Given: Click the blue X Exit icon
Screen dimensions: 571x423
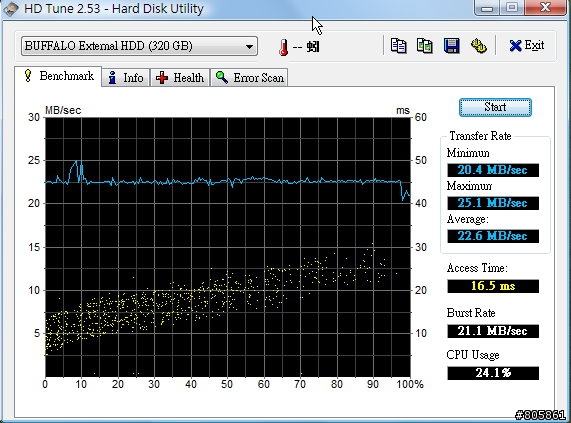Looking at the screenshot, I should (x=515, y=46).
